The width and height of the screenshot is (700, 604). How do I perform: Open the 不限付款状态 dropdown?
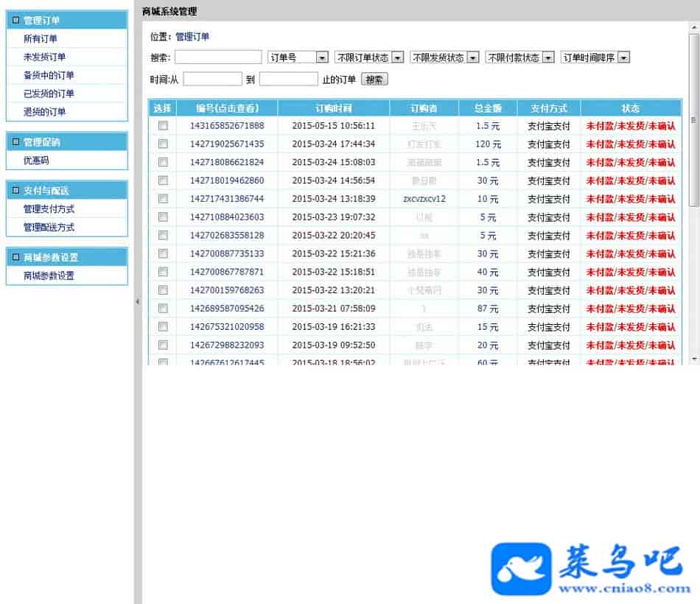pyautogui.click(x=519, y=57)
